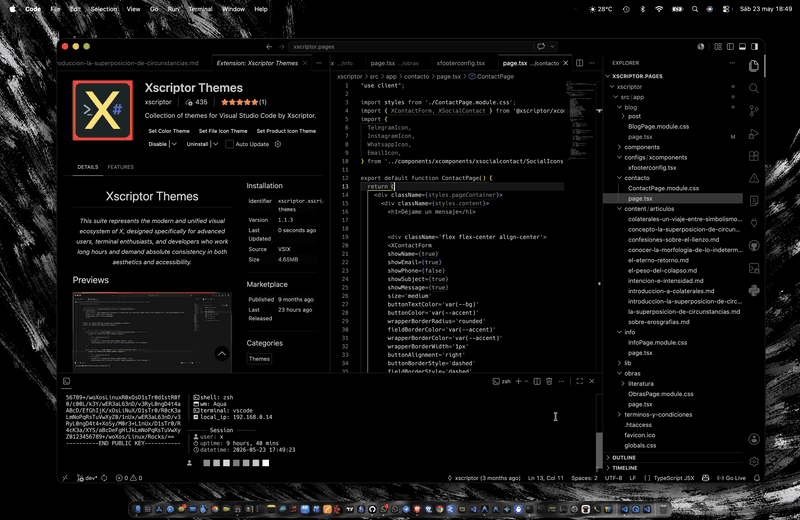Kill terminal with trash icon

(x=549, y=381)
